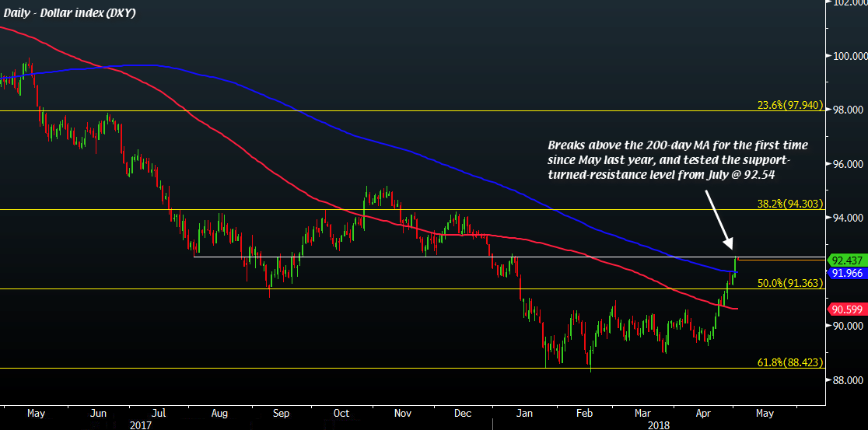Select the red 90.599 moving average tag

coord(848,309)
